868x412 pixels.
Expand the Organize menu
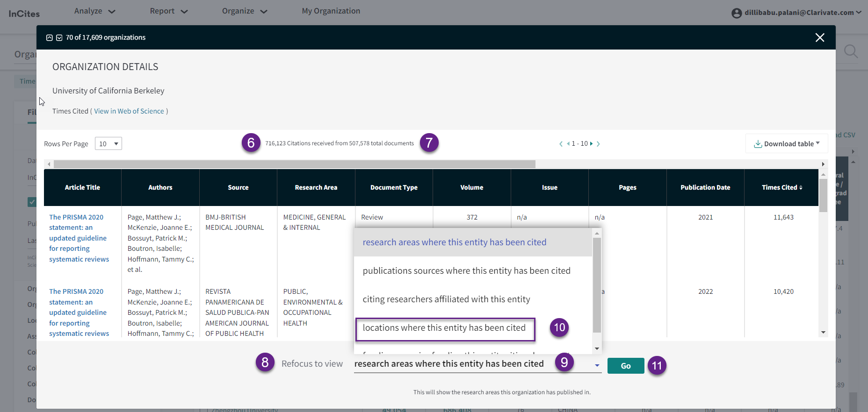click(245, 11)
